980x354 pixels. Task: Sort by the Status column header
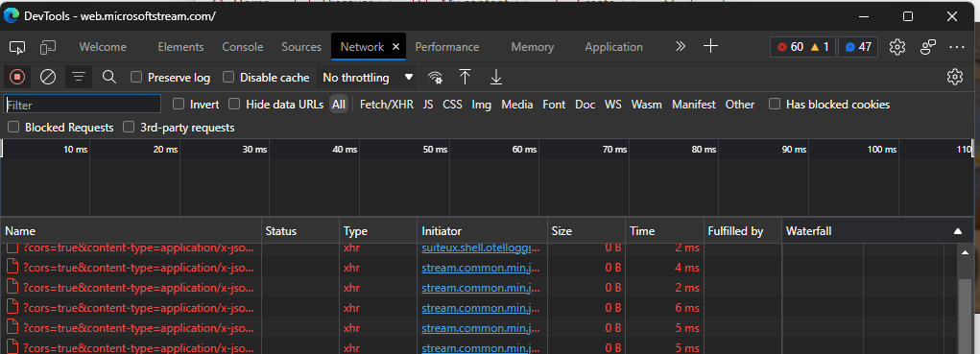[x=300, y=231]
